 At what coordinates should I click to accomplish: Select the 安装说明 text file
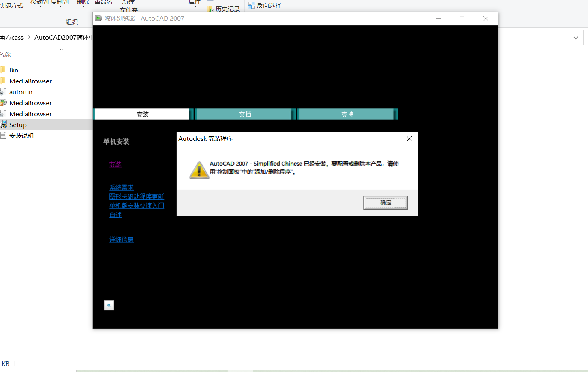(21, 136)
